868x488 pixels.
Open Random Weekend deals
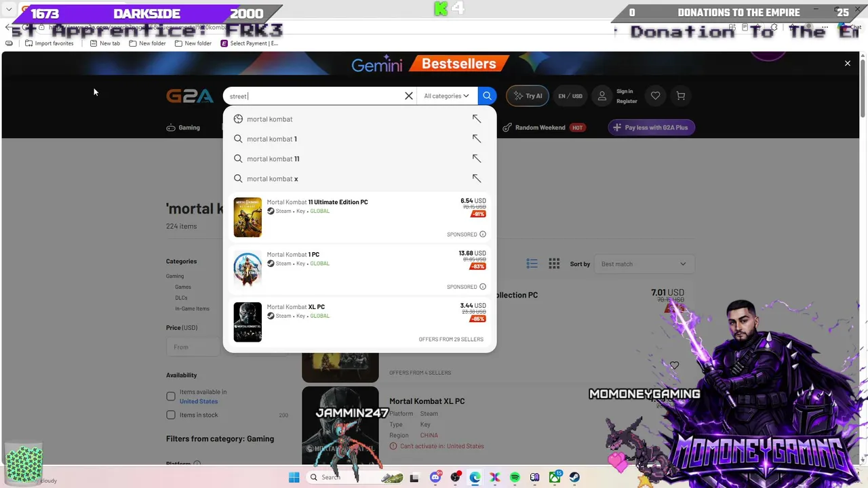click(543, 127)
